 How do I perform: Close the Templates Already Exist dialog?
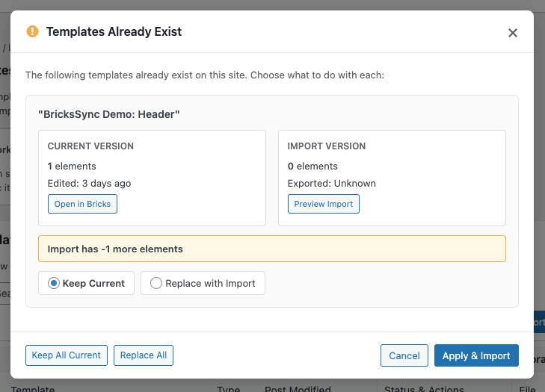513,33
